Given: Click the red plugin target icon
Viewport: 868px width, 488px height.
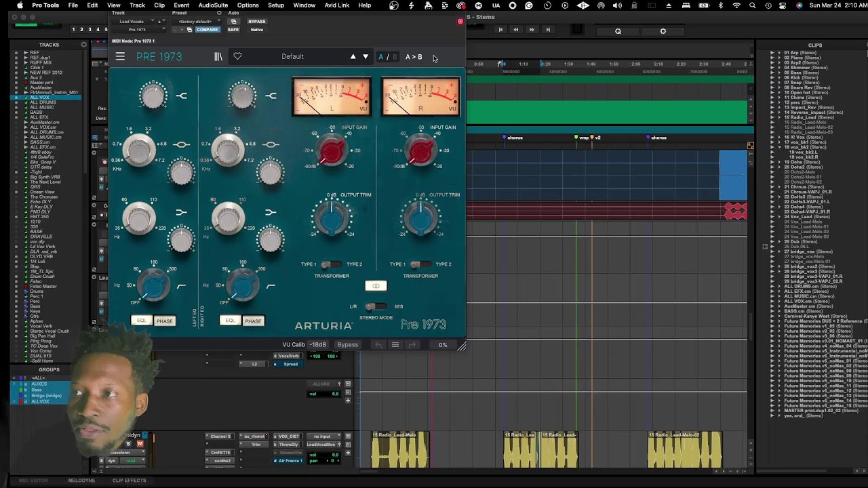Looking at the screenshot, I should tap(460, 22).
